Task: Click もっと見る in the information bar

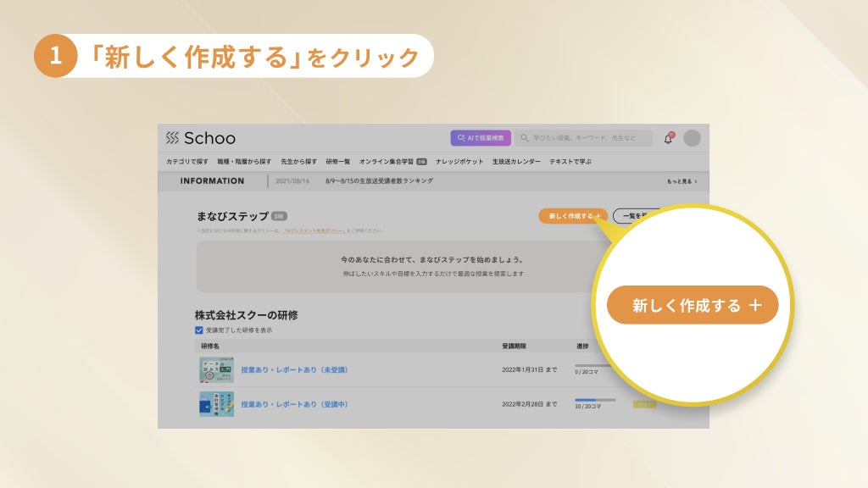Action: (682, 181)
